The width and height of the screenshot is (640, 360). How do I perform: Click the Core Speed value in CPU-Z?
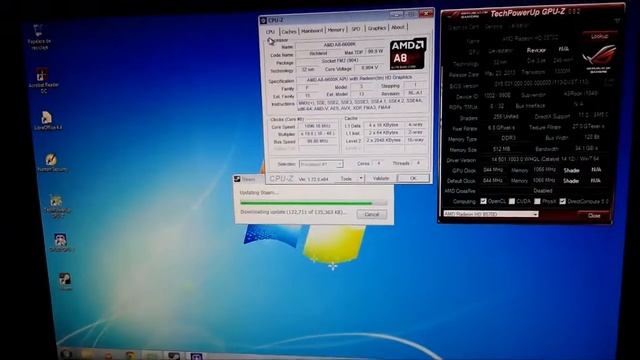317,127
